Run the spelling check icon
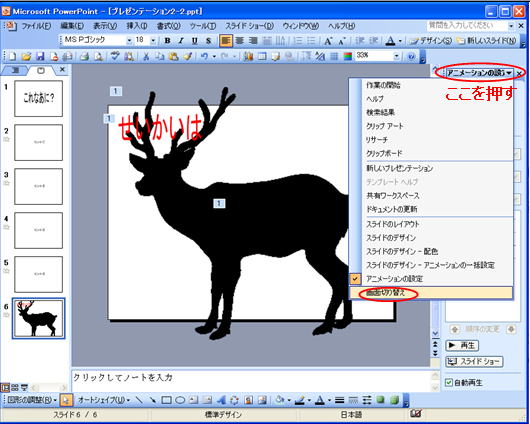Image resolution: width=530 pixels, height=424 pixels. tap(115, 56)
